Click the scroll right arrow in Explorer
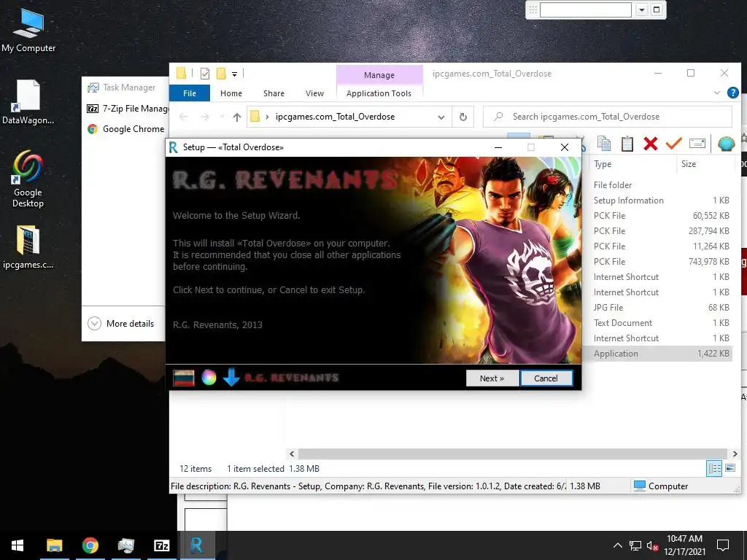Viewport: 747px width, 560px height. pos(735,454)
